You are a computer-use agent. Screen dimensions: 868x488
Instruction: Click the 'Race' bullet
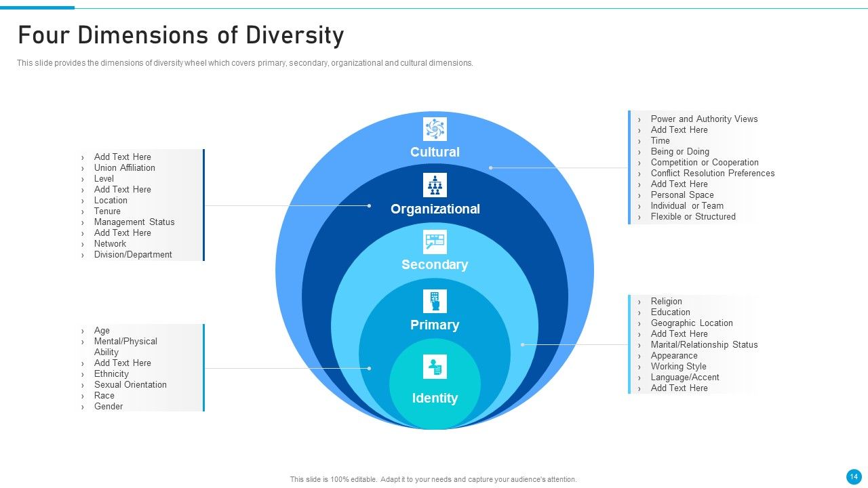[104, 396]
